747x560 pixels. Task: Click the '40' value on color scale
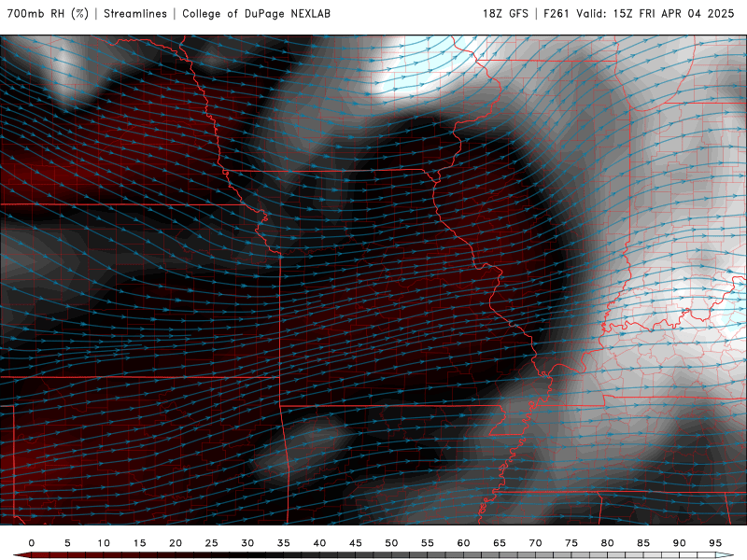(x=319, y=543)
